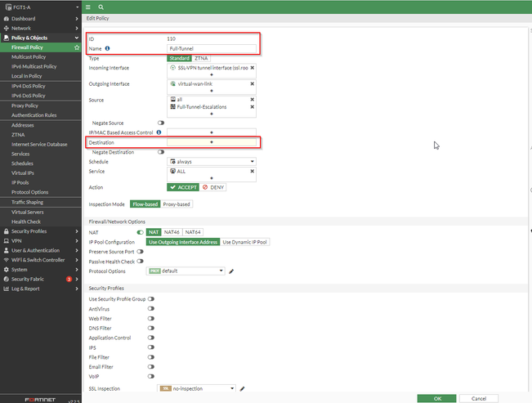The height and width of the screenshot is (403, 532).
Task: Click the Security Profiles lock icon
Action: pos(6,231)
